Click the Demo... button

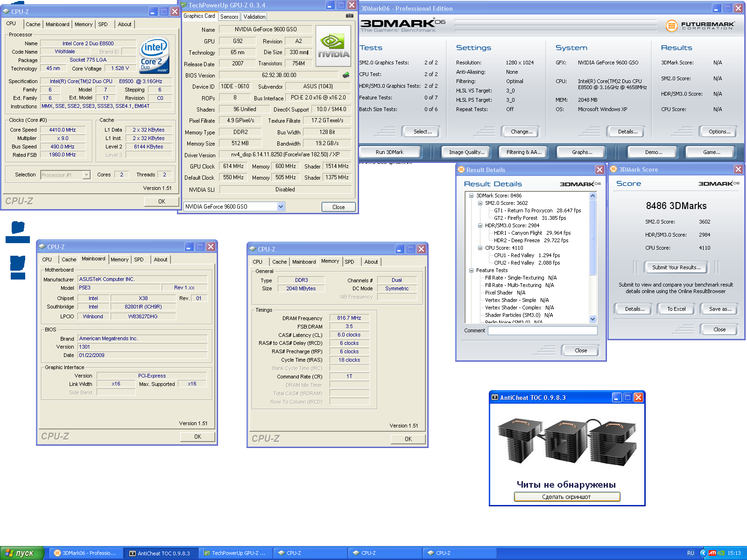tap(654, 152)
